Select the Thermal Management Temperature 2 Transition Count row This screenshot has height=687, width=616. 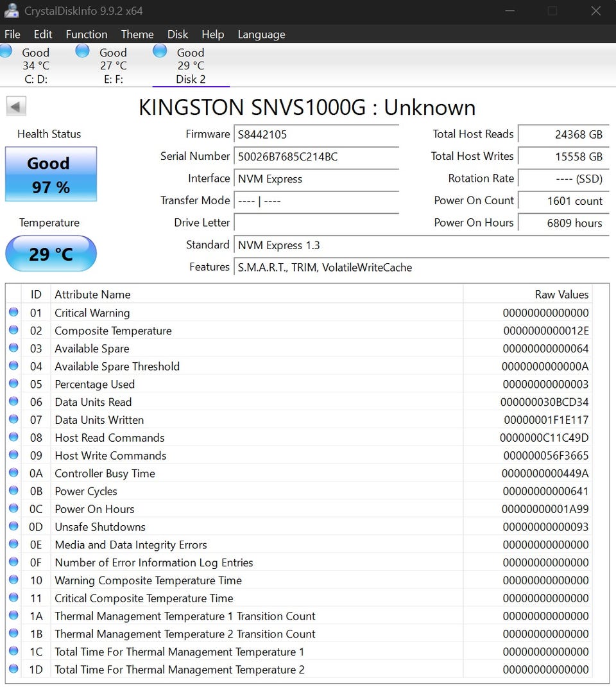pyautogui.click(x=299, y=634)
